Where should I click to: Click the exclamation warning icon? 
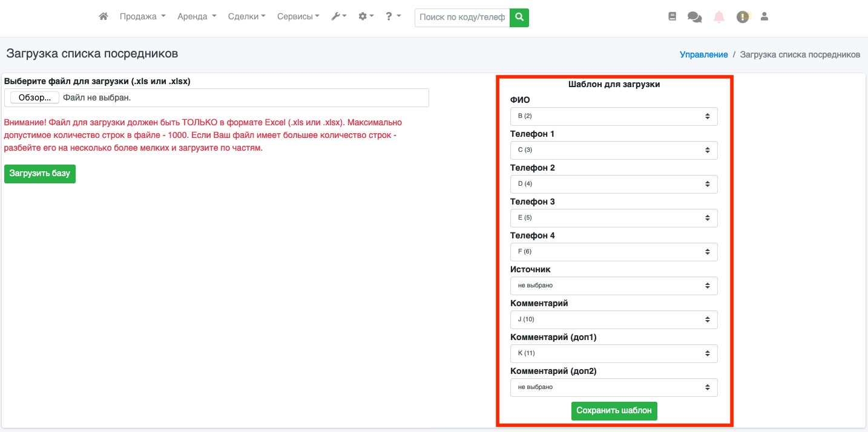coord(742,17)
